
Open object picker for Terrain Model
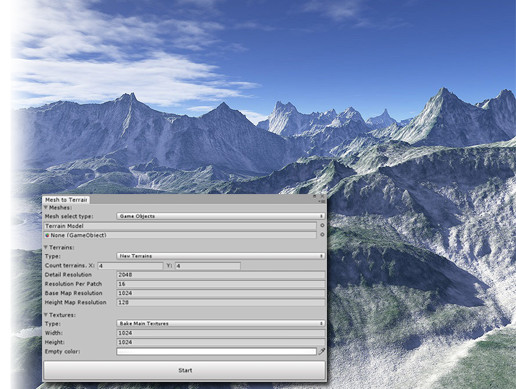(322, 225)
